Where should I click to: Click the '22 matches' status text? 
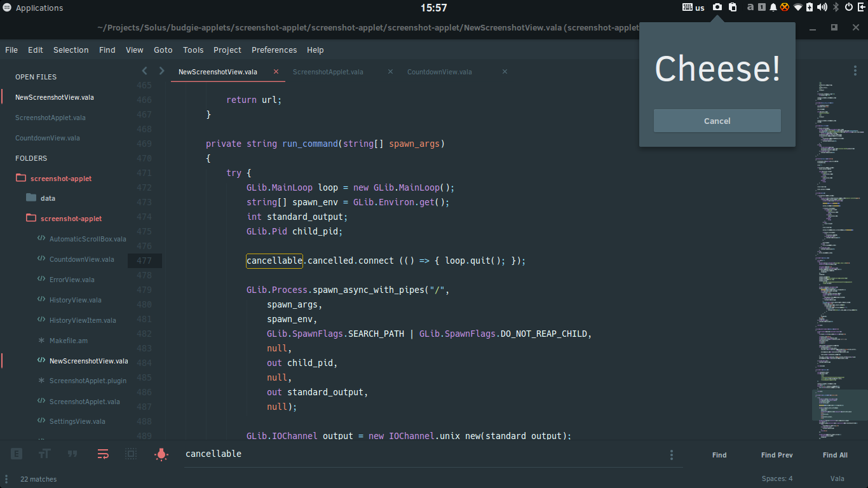(38, 479)
